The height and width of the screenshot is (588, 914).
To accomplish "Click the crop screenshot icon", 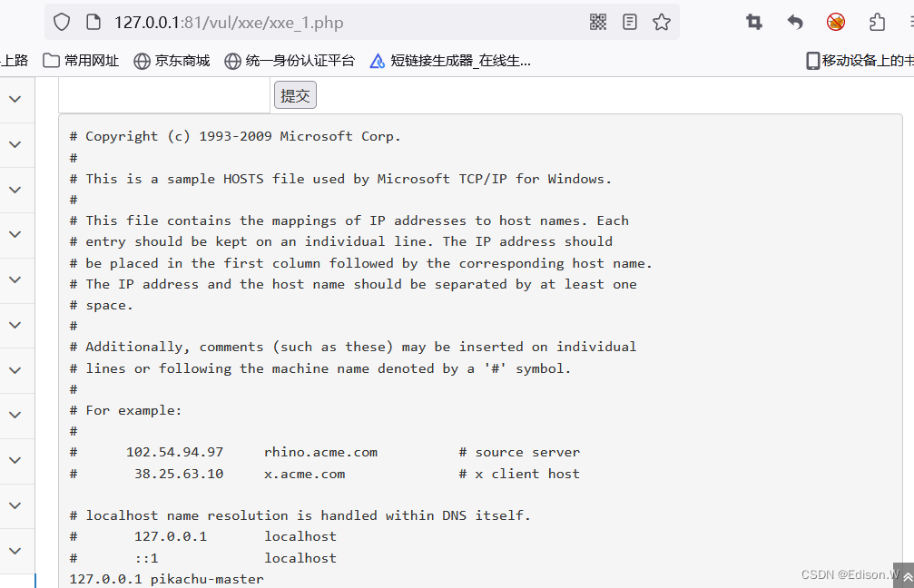I will 754,22.
